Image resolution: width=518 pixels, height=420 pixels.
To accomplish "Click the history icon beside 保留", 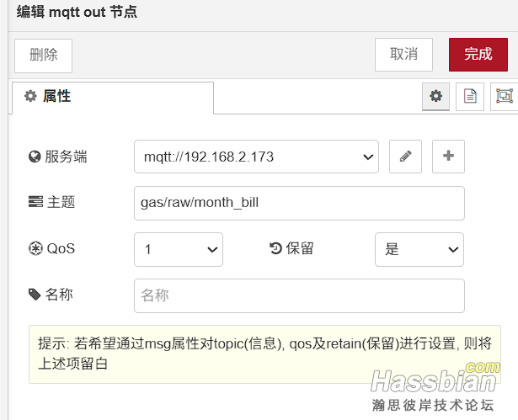I will click(x=275, y=249).
